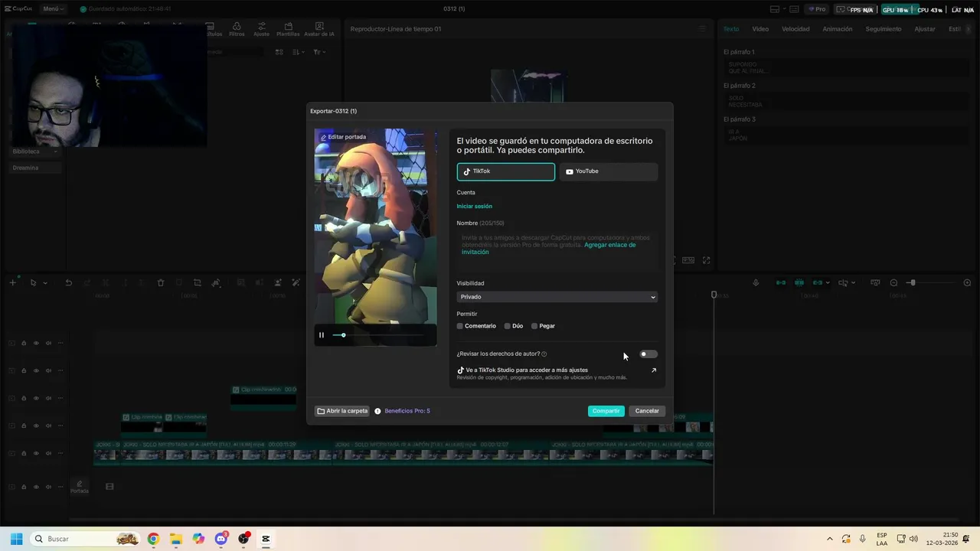The width and height of the screenshot is (980, 551).
Task: Click the Compartir button
Action: click(606, 411)
